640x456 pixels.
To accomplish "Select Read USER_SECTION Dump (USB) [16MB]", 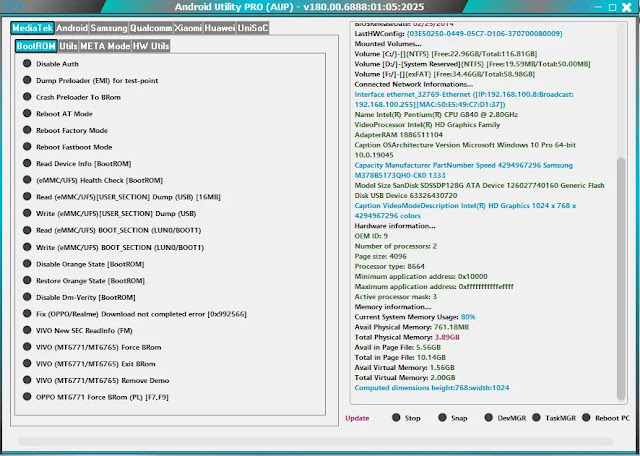I will 122,197.
